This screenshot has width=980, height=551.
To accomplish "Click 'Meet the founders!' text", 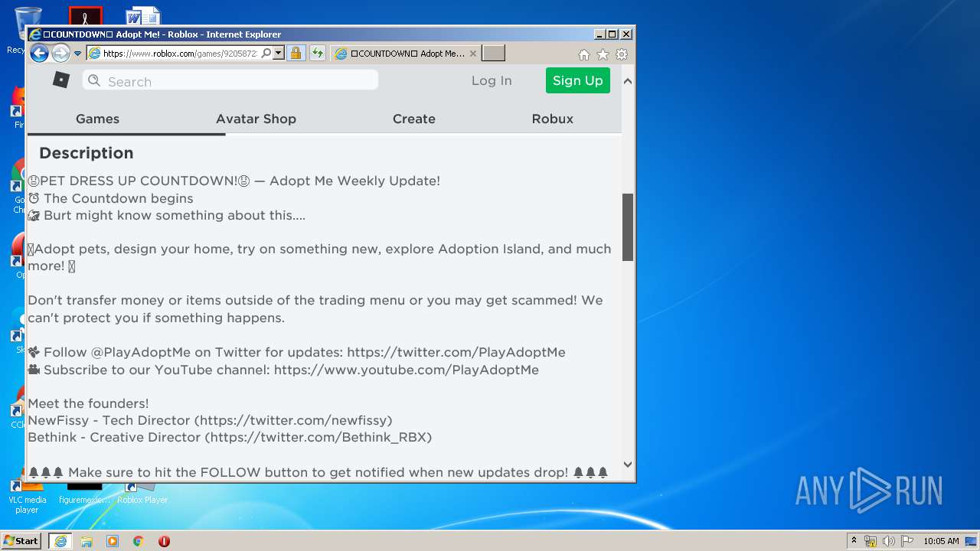I will click(x=88, y=403).
